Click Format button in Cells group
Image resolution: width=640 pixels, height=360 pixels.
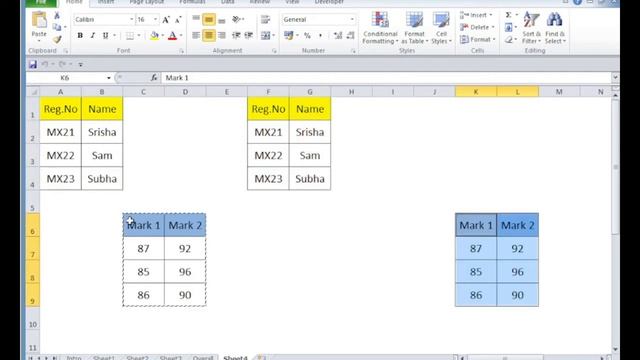click(478, 40)
